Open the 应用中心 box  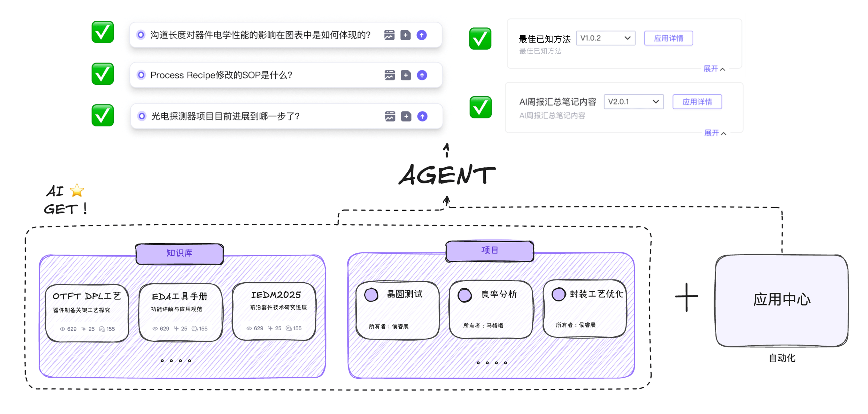[782, 300]
